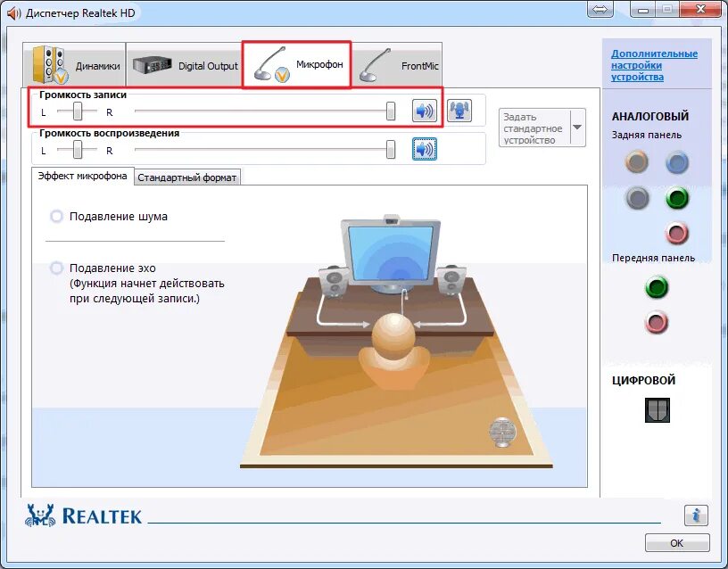The image size is (728, 569).
Task: Enable Подавление шума option
Action: pos(56,217)
